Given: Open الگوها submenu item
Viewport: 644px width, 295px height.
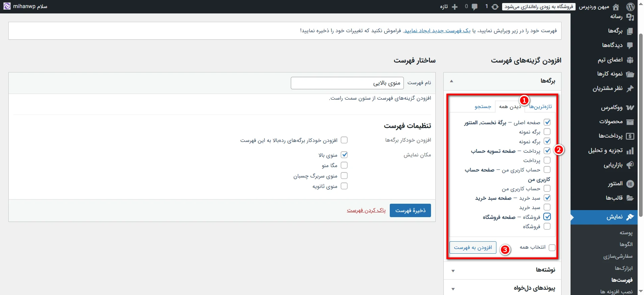Looking at the screenshot, I should pos(626,244).
